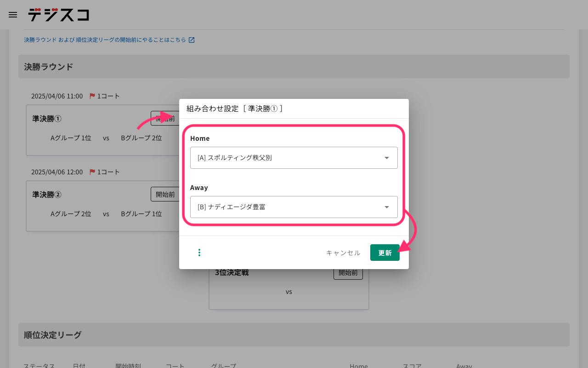Image resolution: width=588 pixels, height=368 pixels.
Task: Click the デジスコ logo
Action: [x=58, y=15]
